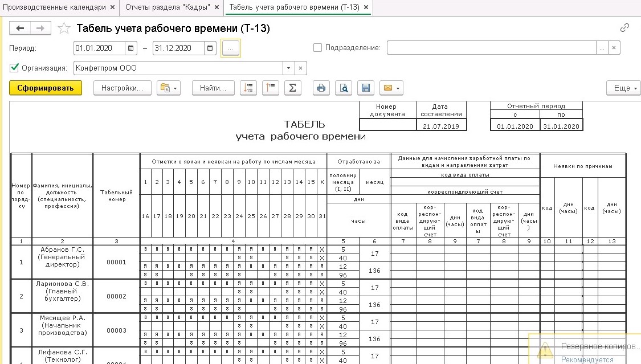Click report period end 31.01.2020 cell
Screen dimensions: 641x364
click(561, 126)
